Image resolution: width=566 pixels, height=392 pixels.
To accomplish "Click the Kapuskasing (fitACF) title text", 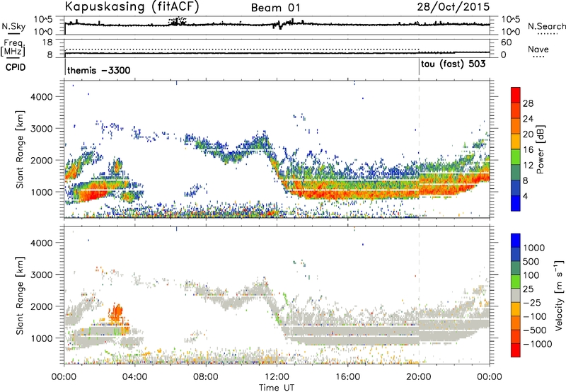I will pyautogui.click(x=132, y=6).
